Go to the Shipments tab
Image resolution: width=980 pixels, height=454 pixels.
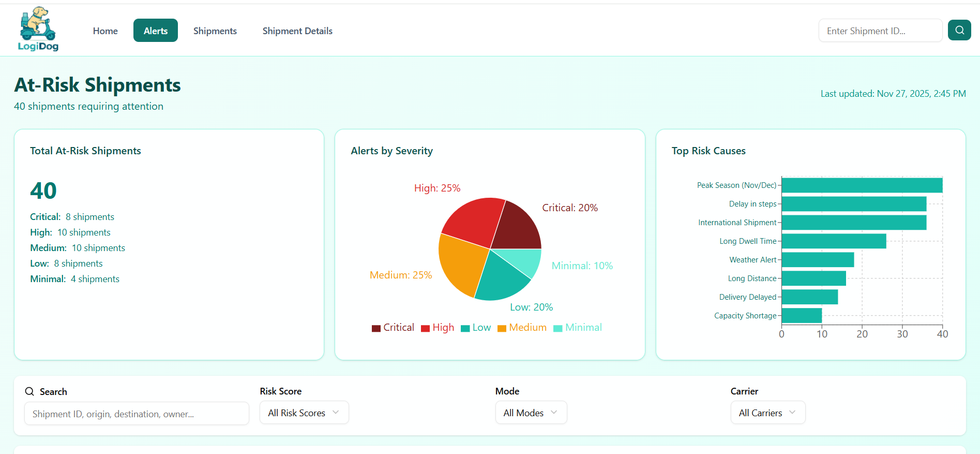pos(215,31)
